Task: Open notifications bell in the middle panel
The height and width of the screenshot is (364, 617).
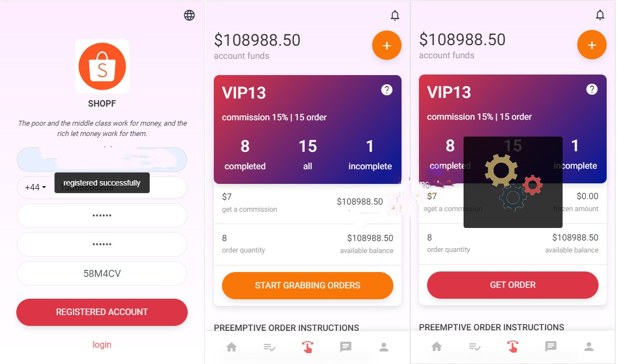Action: click(395, 16)
